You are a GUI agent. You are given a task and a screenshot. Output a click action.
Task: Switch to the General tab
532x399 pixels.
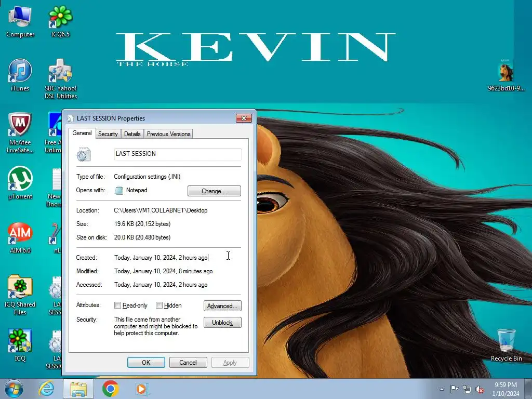click(82, 133)
